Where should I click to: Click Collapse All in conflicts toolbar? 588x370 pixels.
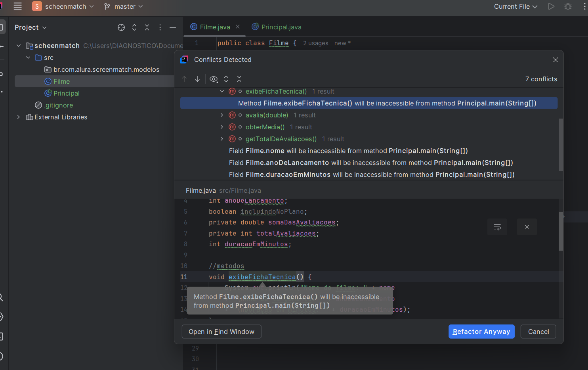pyautogui.click(x=239, y=79)
